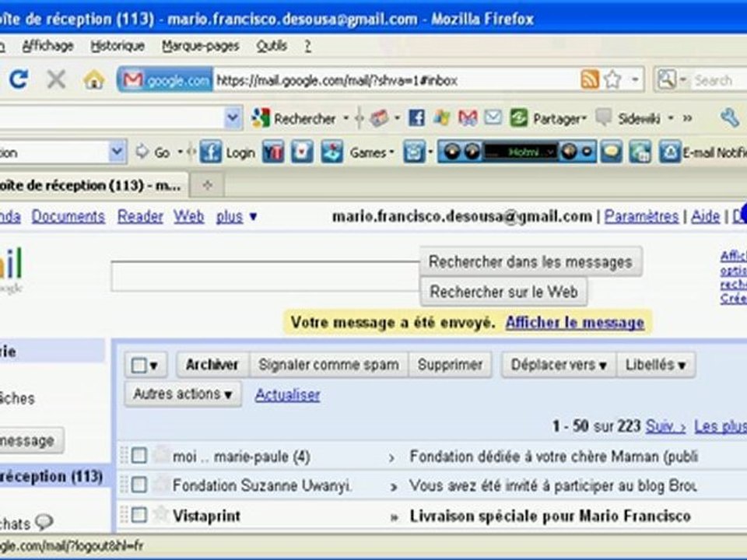Open the Rechercher dropdown arrow
This screenshot has width=747, height=560.
pos(345,117)
